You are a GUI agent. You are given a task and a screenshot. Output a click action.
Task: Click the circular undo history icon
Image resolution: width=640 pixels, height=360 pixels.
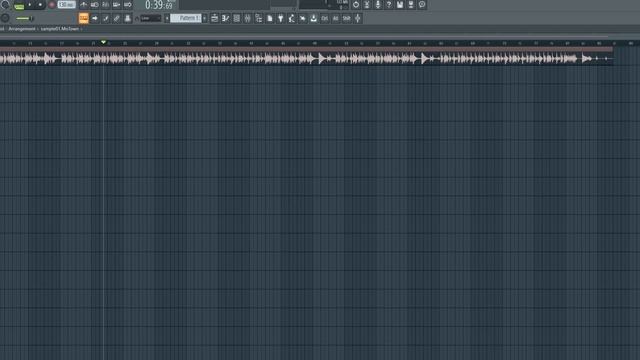[x=356, y=5]
